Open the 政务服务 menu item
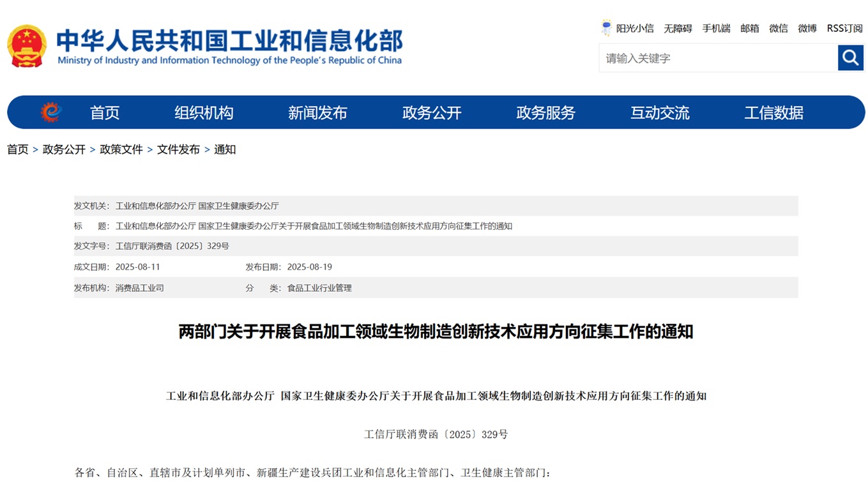 pyautogui.click(x=545, y=113)
